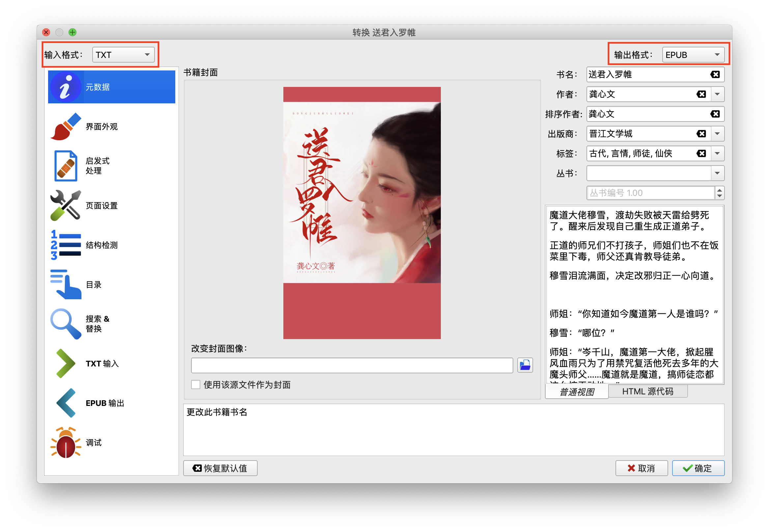The width and height of the screenshot is (769, 532).
Task: Expand the 出版商 publisher dropdown
Action: tap(717, 134)
